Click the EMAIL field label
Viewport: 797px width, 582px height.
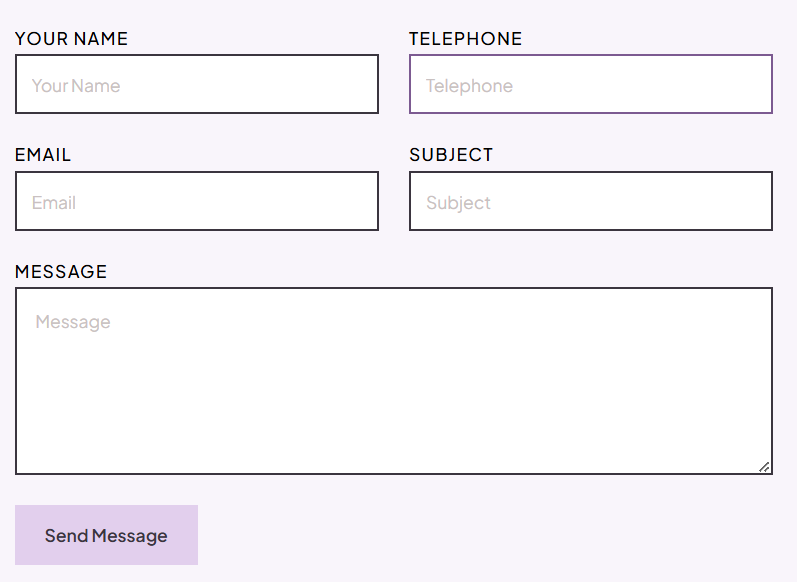[x=43, y=155]
